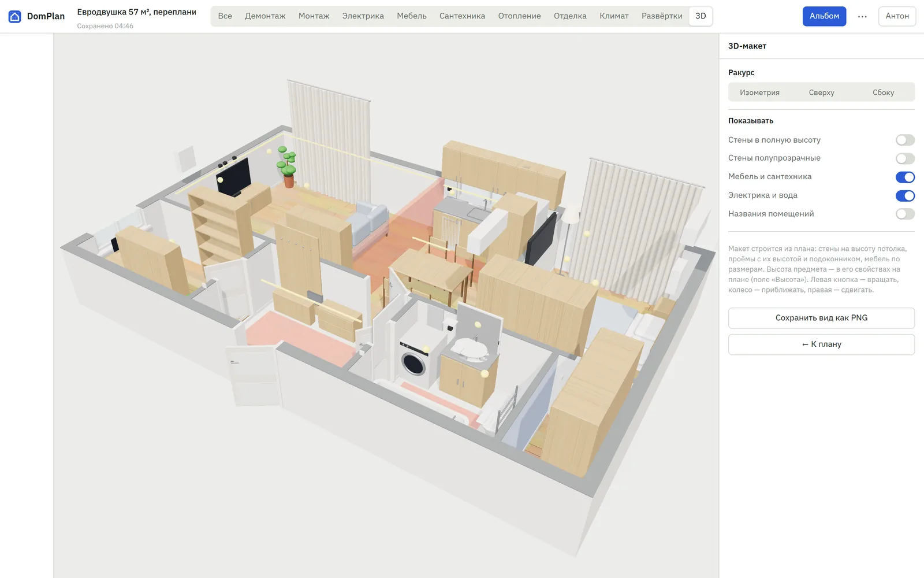The height and width of the screenshot is (578, 924).
Task: Toggle Стены в полную высоту switch
Action: (x=905, y=140)
